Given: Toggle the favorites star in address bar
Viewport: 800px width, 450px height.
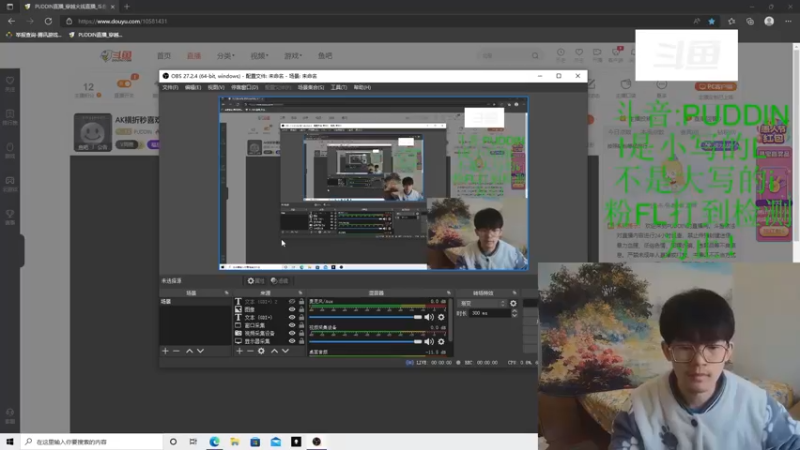Looking at the screenshot, I should tap(712, 21).
